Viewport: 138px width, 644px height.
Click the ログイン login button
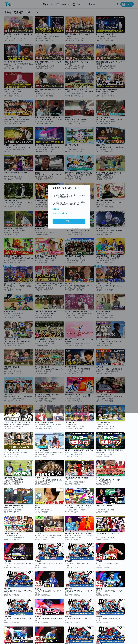[x=127, y=4]
